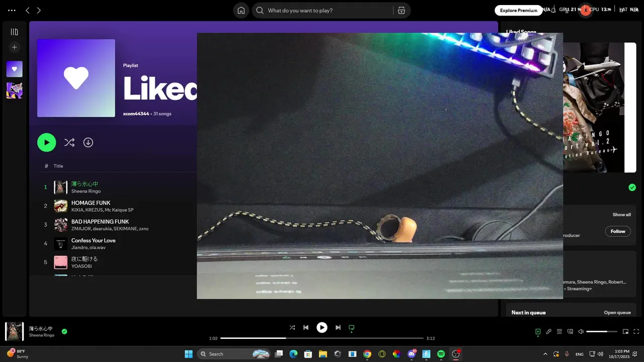Follow the artist

pyautogui.click(x=618, y=231)
